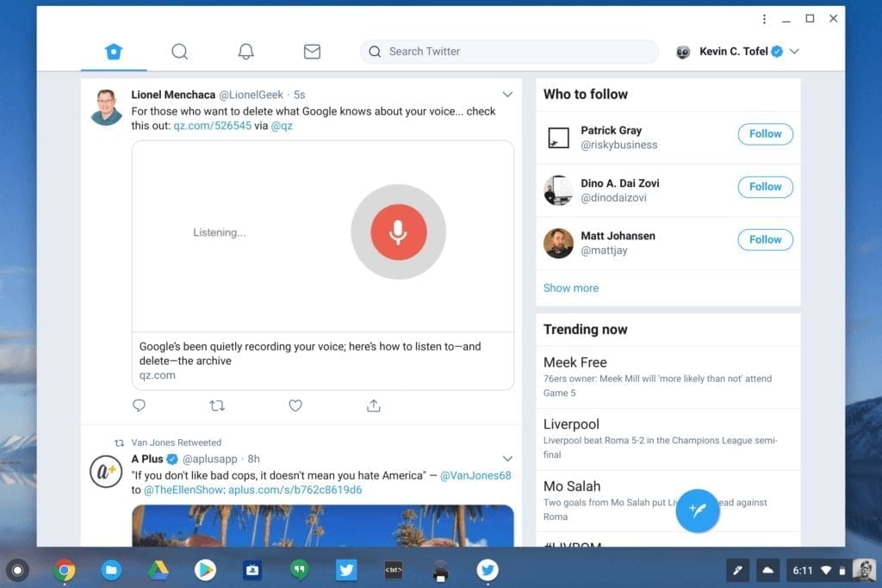The image size is (882, 588).
Task: Launch Chrome from the shelf
Action: tap(64, 571)
